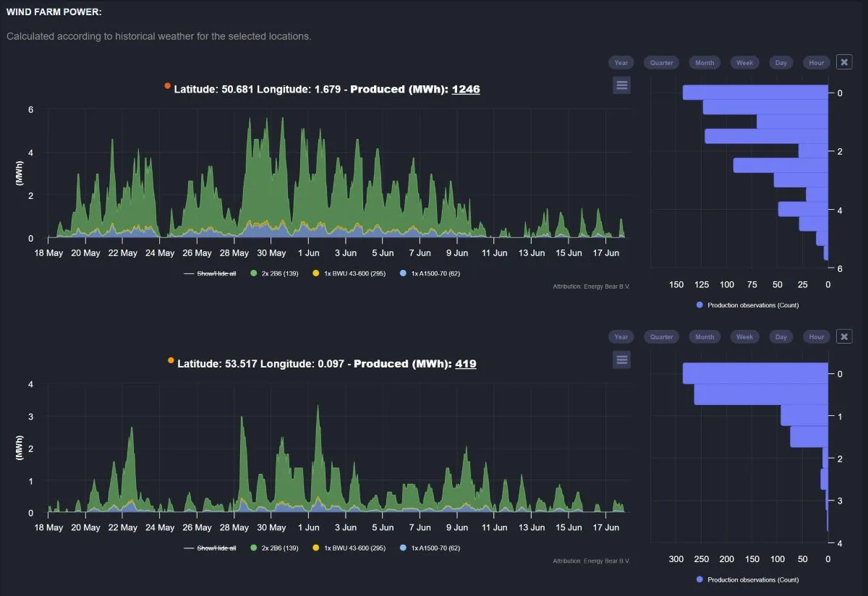
Task: Click the orange marker beside Latitude 53.517
Action: (171, 360)
